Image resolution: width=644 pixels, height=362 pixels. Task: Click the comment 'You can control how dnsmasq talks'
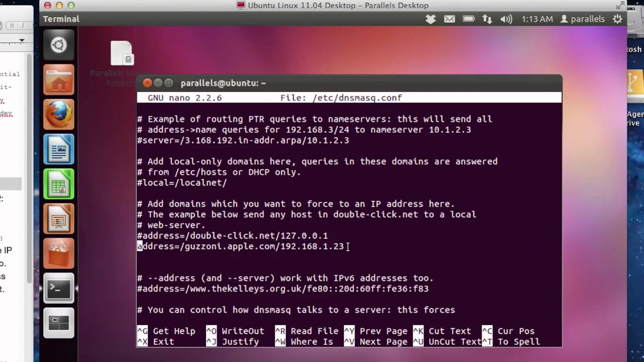[x=296, y=310]
